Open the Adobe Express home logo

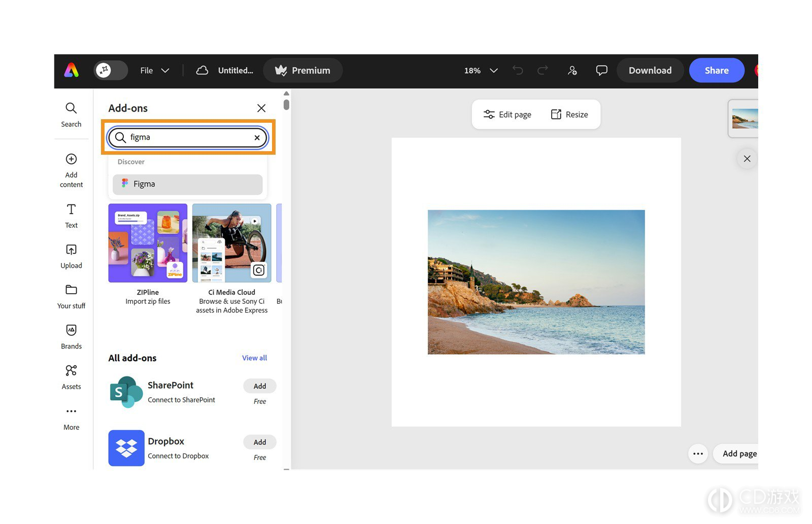pyautogui.click(x=72, y=70)
